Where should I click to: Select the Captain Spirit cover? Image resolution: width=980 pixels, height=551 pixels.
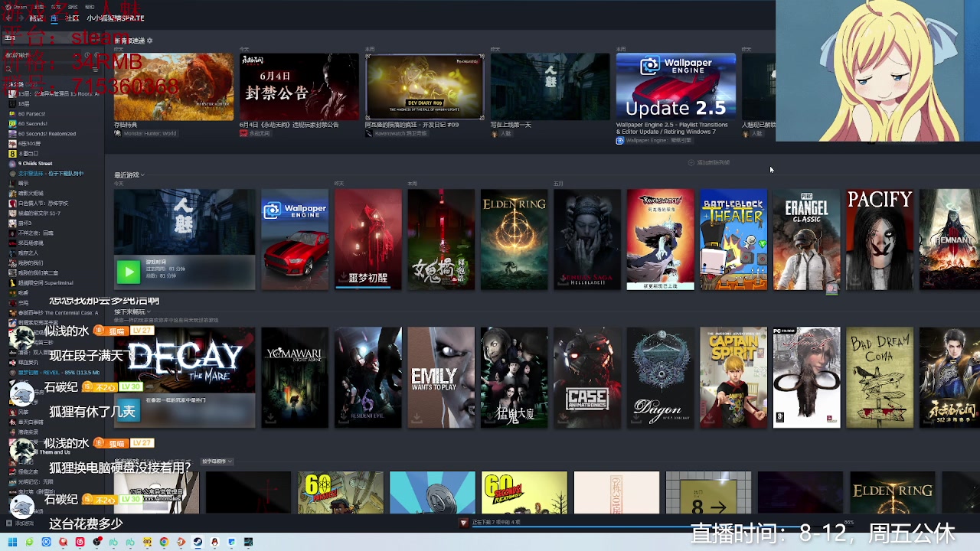(x=733, y=377)
